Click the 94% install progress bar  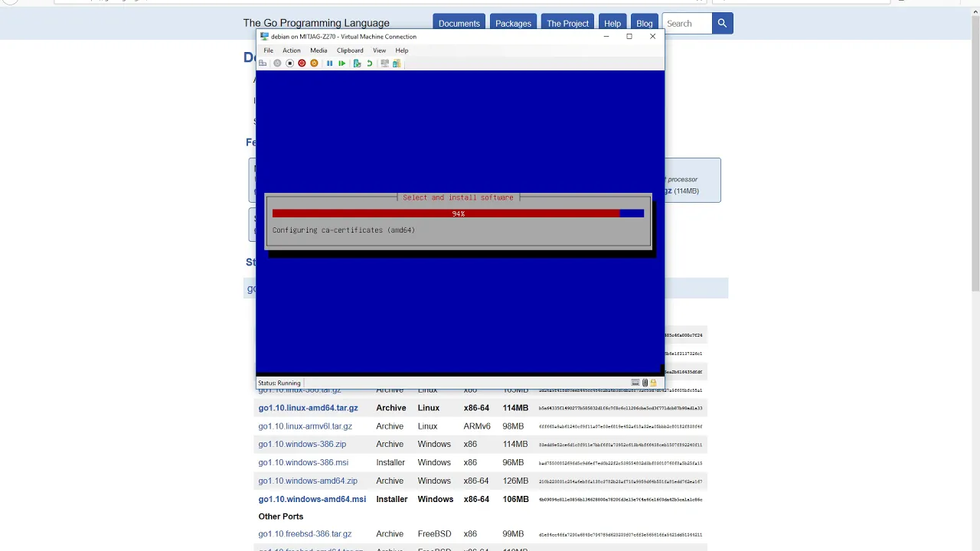coord(458,214)
